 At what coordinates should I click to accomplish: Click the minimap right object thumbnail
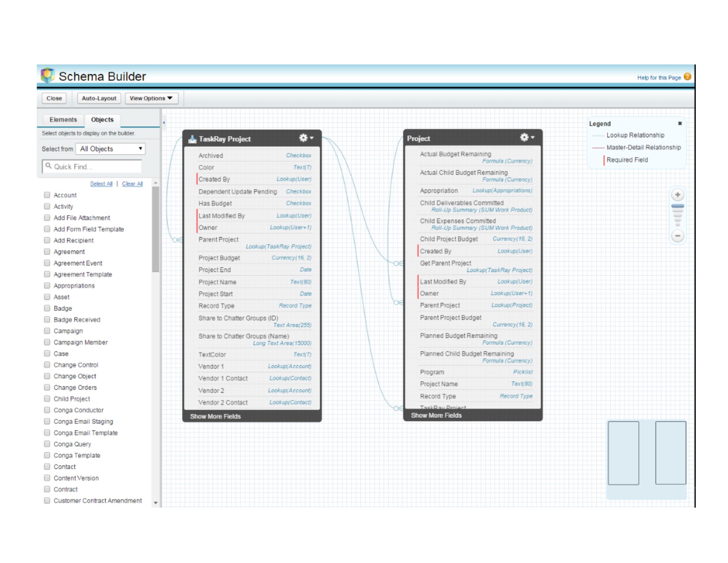[x=671, y=453]
